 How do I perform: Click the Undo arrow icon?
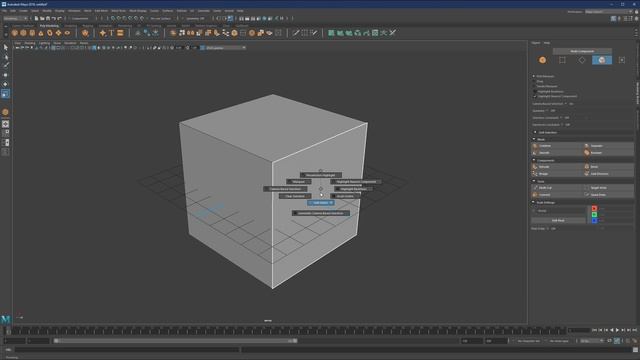coord(54,18)
